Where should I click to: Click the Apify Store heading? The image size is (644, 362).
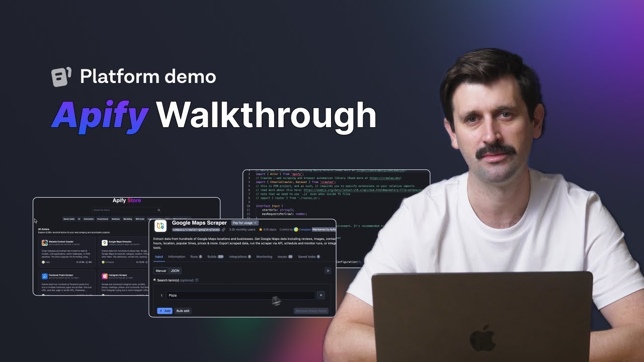coord(127,200)
